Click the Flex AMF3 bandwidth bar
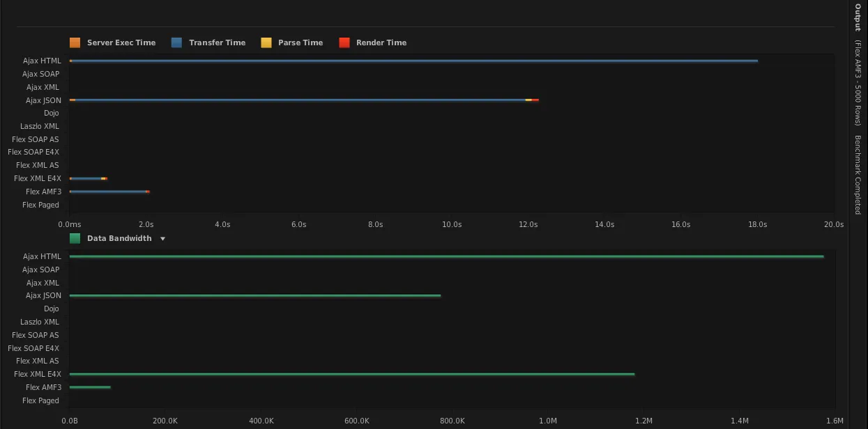The width and height of the screenshot is (868, 429). [90, 387]
